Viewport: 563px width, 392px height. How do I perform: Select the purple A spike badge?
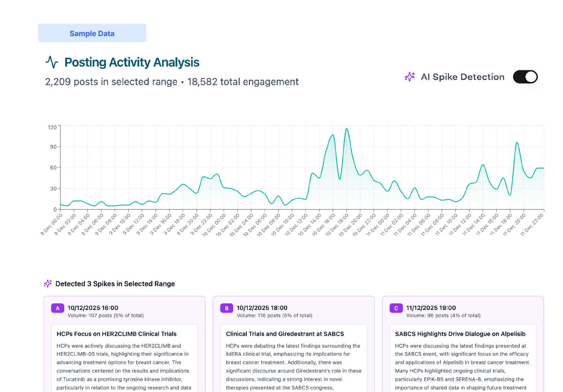point(57,308)
